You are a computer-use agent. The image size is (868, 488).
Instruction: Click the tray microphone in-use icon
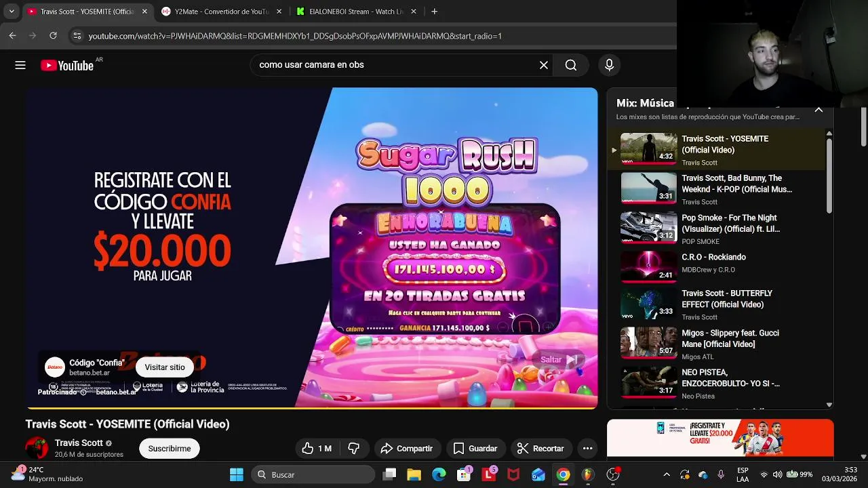pyautogui.click(x=721, y=474)
